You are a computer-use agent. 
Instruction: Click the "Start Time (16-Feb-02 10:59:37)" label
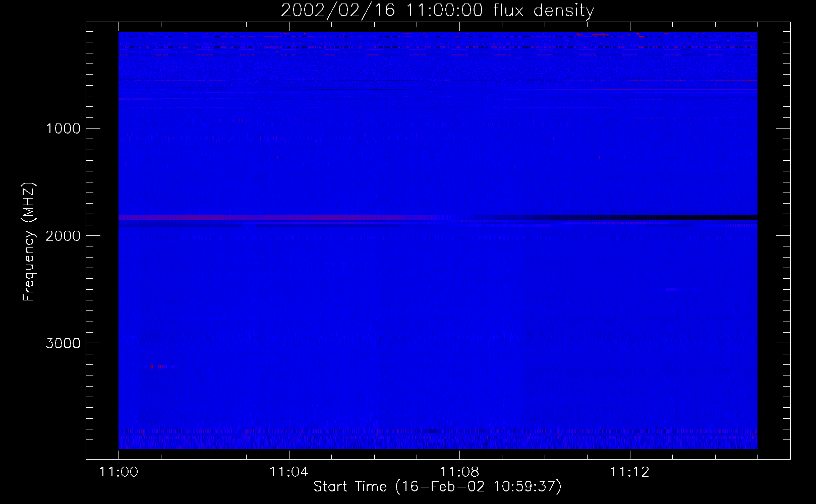pyautogui.click(x=437, y=487)
